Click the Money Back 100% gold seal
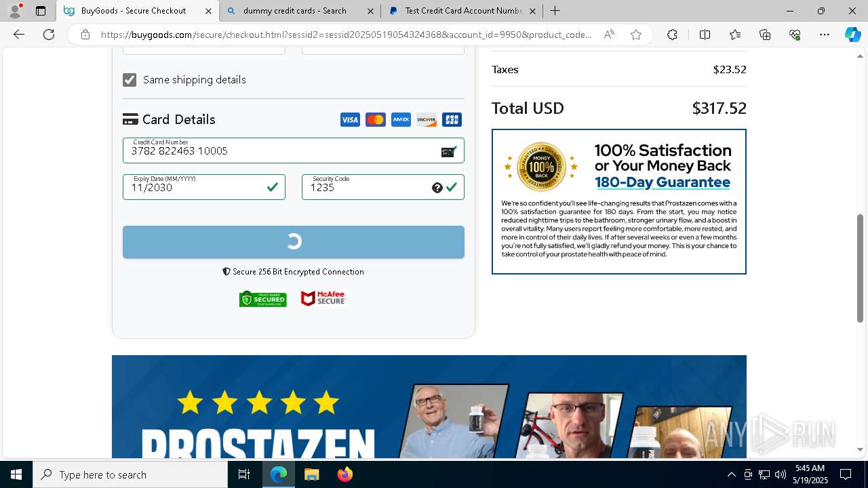The image size is (868, 488). tap(541, 167)
